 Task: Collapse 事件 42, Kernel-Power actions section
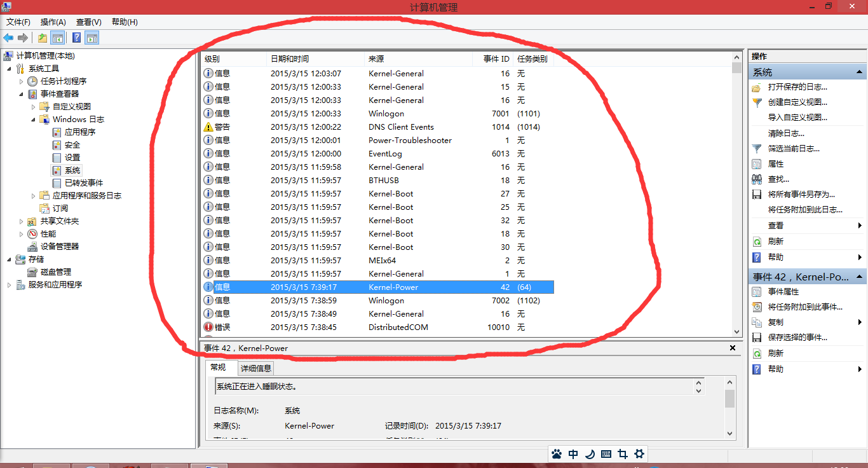click(x=859, y=277)
